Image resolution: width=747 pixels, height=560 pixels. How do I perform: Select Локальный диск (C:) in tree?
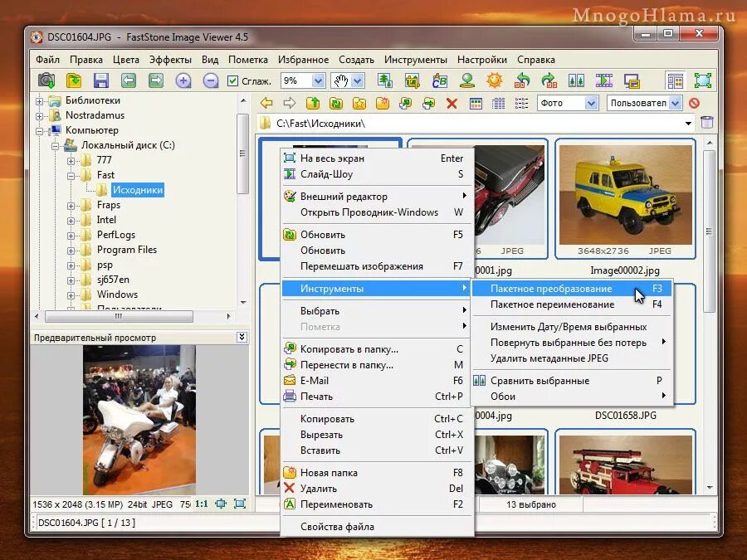(x=128, y=145)
